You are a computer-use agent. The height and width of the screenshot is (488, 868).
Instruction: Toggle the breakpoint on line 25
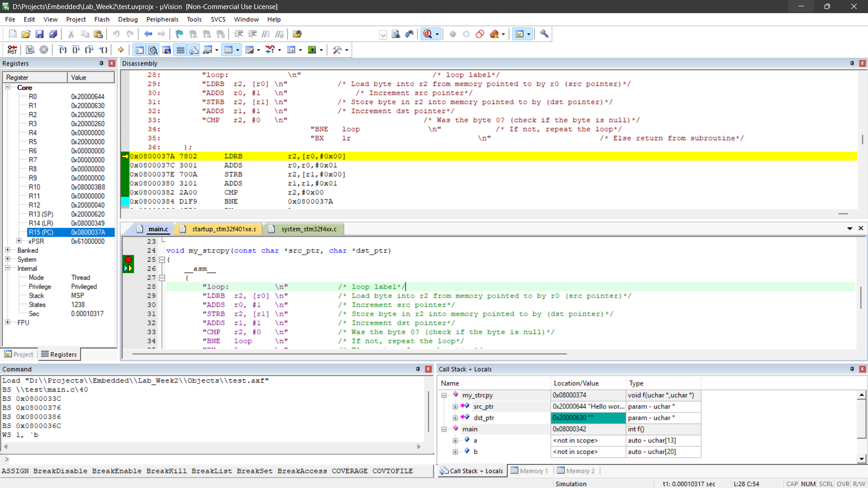tap(128, 260)
